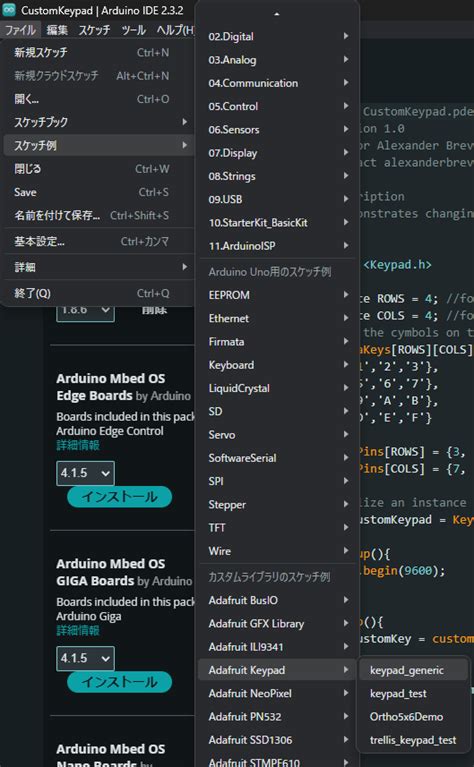Install Arduino Mbed OS Edge Boards
Image resolution: width=474 pixels, height=767 pixels.
(119, 496)
